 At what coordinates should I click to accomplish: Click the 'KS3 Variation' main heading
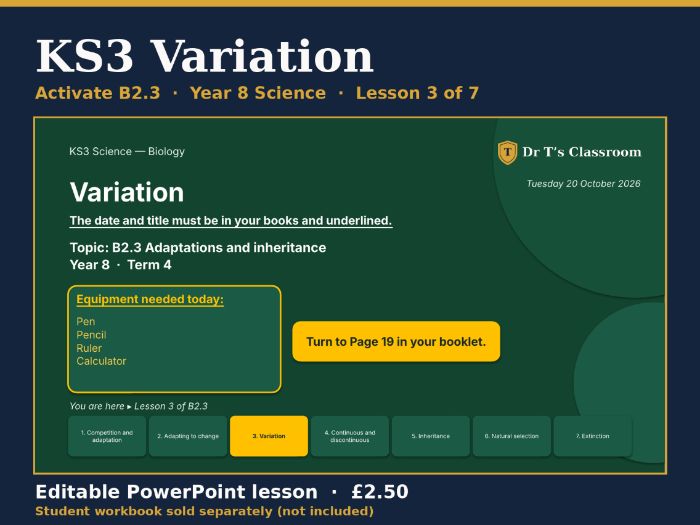point(204,56)
